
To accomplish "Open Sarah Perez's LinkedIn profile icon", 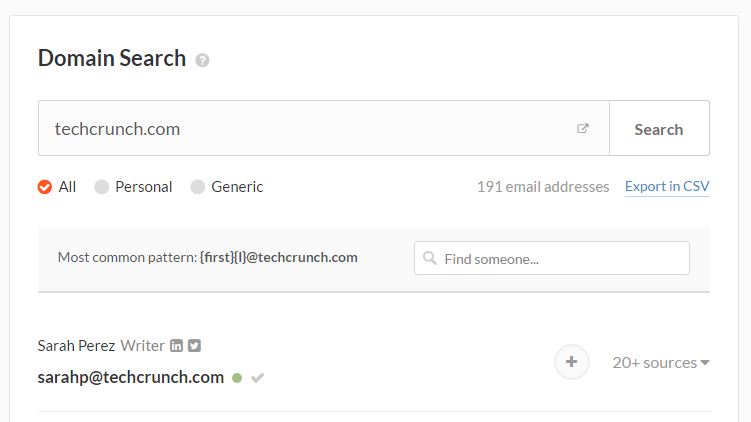I will pos(176,345).
